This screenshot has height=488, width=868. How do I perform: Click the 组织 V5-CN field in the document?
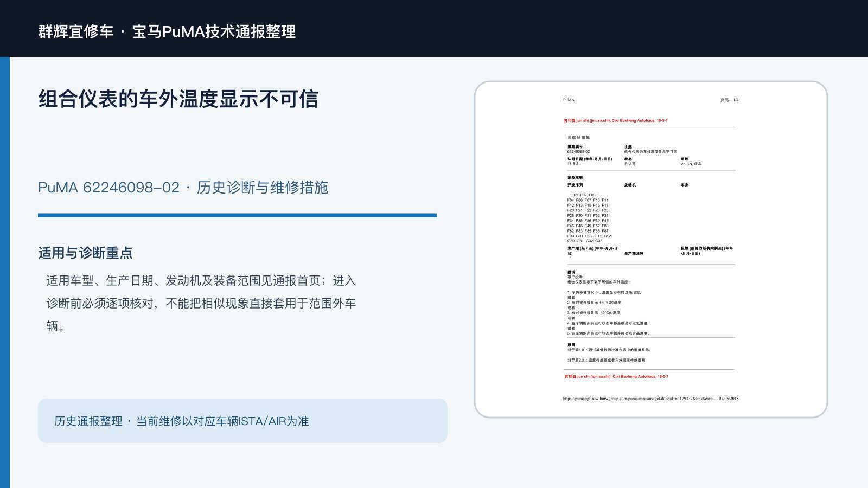691,162
